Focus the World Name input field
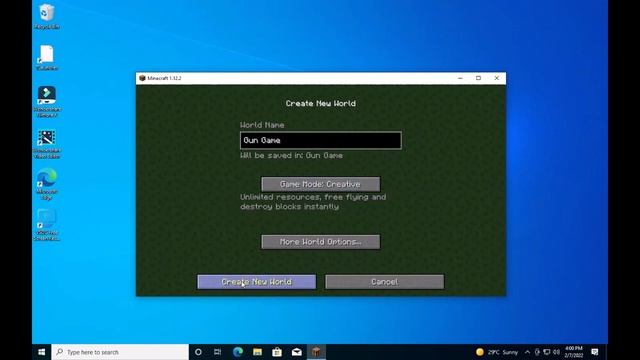This screenshot has width=640, height=360. (320, 140)
